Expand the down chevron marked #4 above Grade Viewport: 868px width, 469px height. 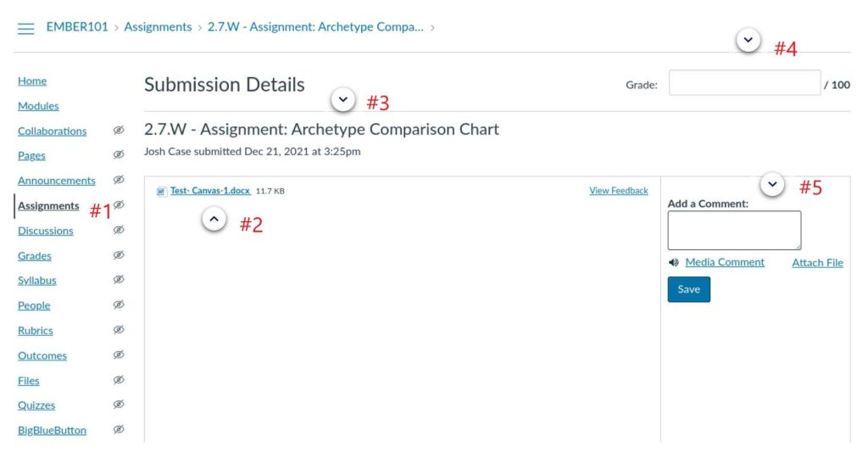point(748,40)
